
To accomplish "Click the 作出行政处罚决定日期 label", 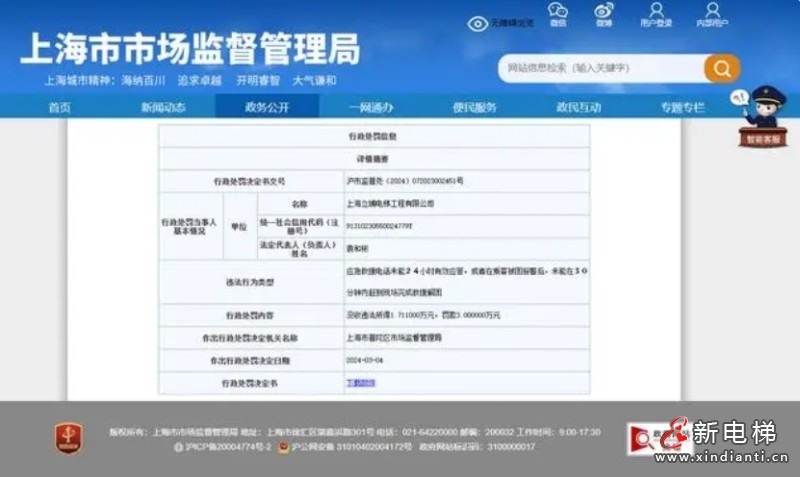I will point(250,361).
